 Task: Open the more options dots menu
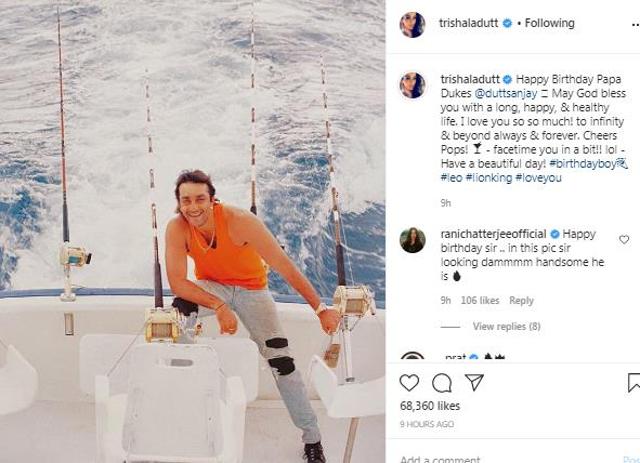pyautogui.click(x=635, y=25)
